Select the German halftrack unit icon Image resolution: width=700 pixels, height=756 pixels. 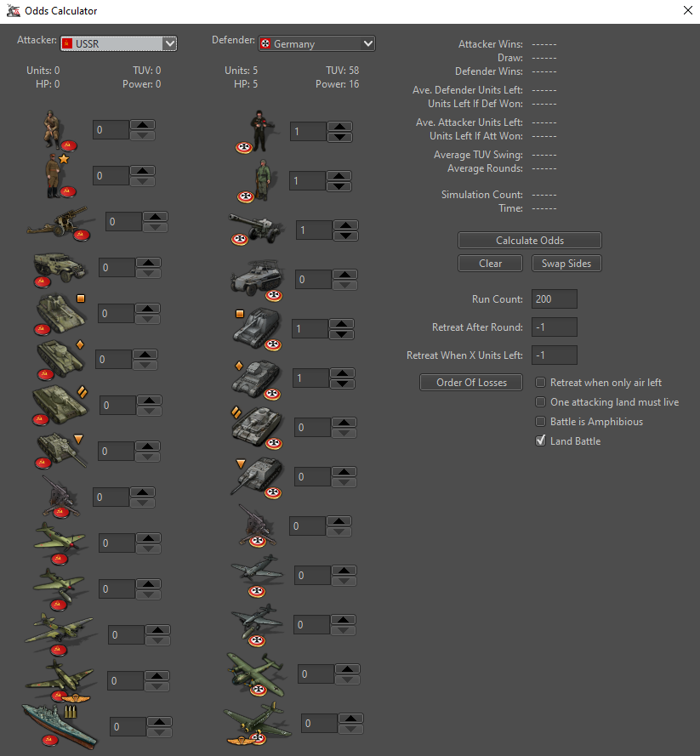[x=258, y=280]
